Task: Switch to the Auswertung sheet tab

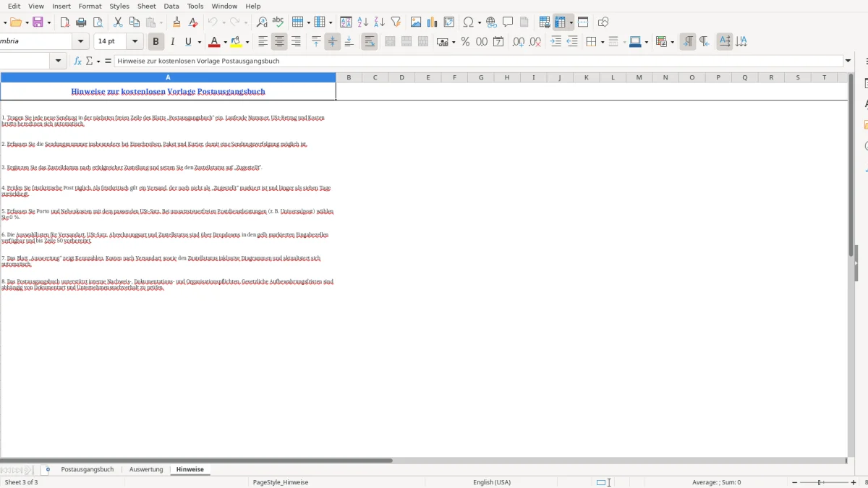Action: 146,469
